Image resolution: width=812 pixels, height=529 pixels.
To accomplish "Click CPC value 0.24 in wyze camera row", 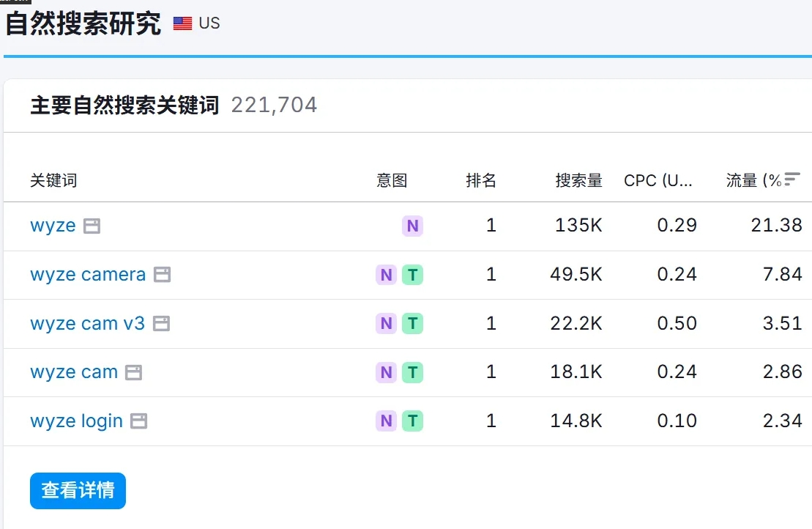I will point(677,274).
